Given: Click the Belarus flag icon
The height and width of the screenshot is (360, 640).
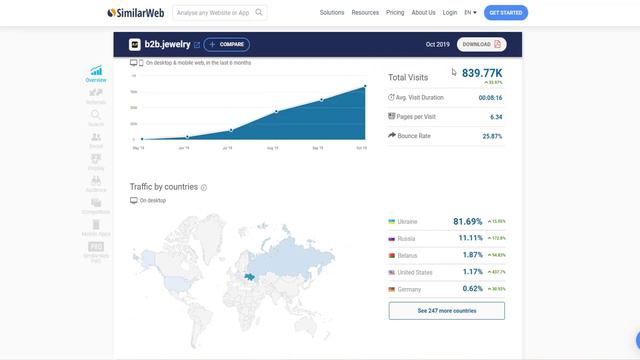Looking at the screenshot, I should click(392, 256).
